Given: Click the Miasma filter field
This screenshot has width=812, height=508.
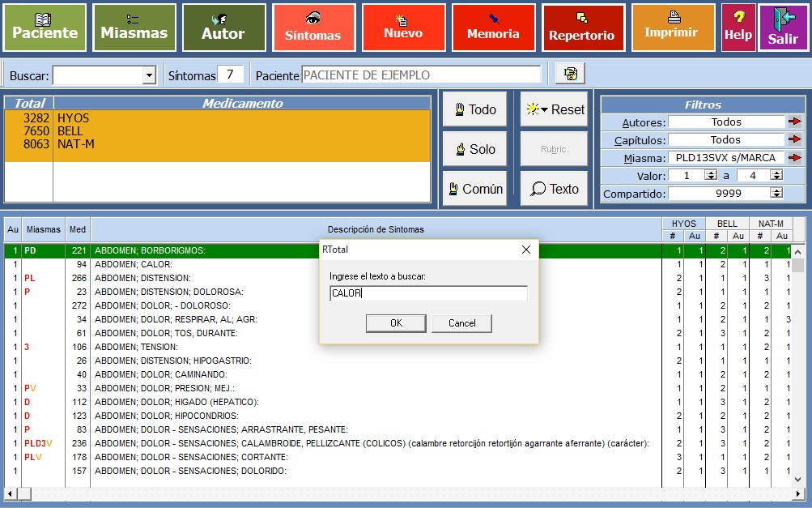Looking at the screenshot, I should tap(726, 157).
